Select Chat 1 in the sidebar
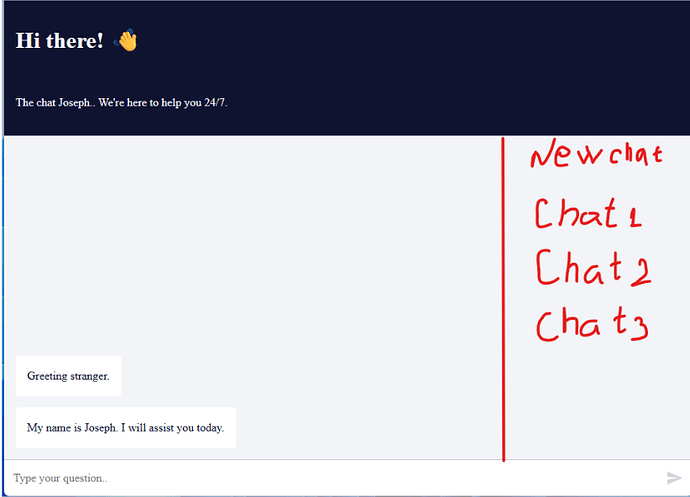The image size is (690, 497). coord(588,213)
